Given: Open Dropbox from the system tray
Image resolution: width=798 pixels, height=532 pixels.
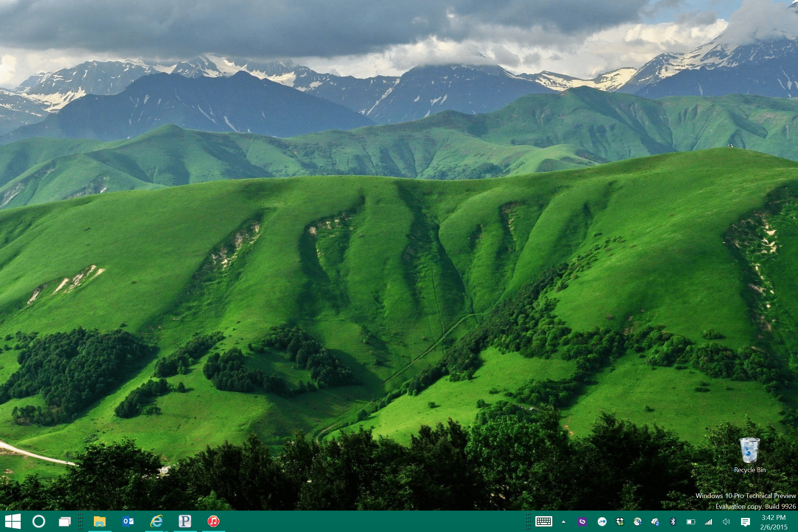Looking at the screenshot, I should tap(620, 522).
